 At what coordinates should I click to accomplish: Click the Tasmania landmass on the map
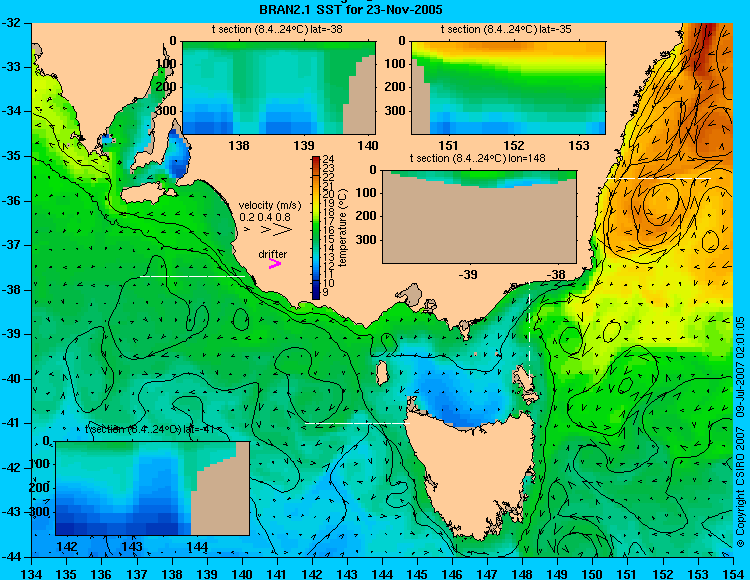(x=474, y=473)
